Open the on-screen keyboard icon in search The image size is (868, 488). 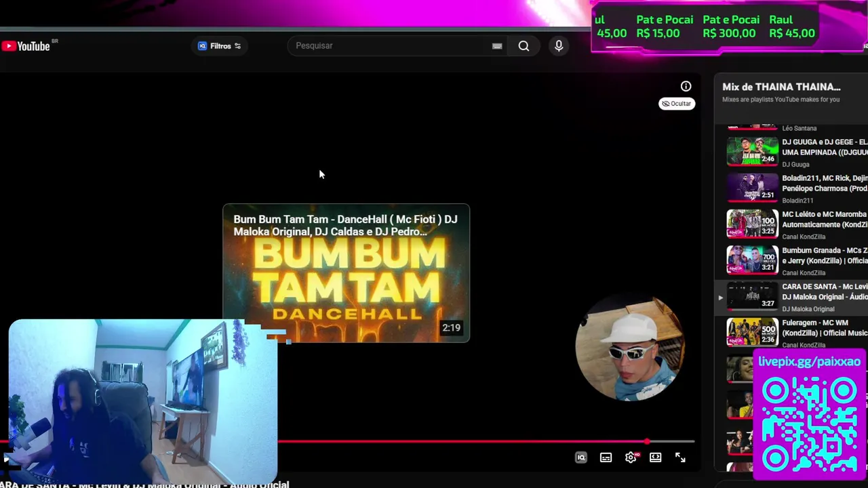[x=497, y=46]
